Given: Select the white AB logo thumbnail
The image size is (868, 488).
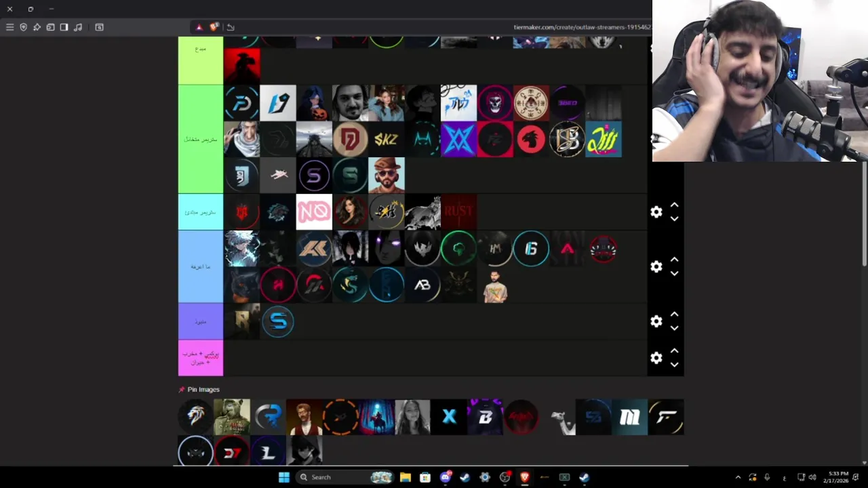Looking at the screenshot, I should coord(422,285).
